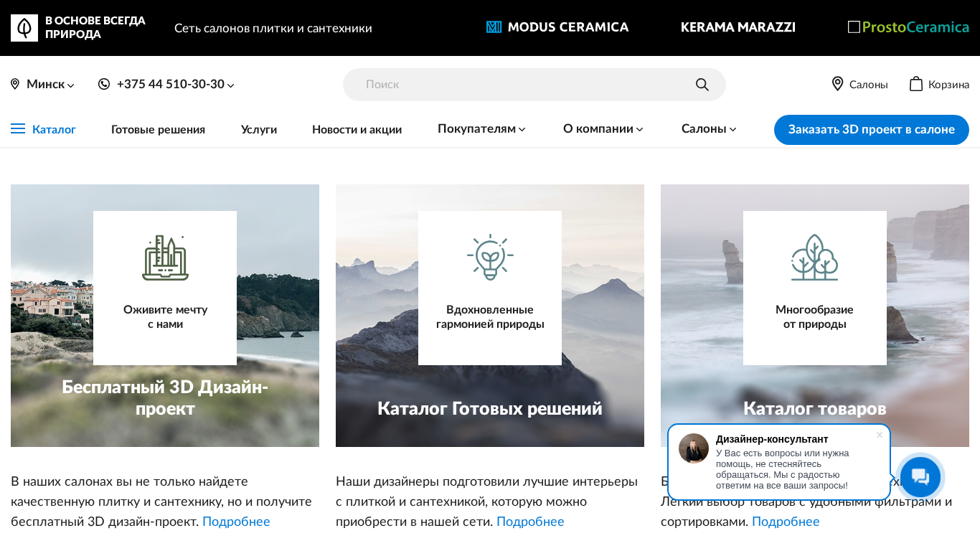Click the Салоны map pin icon
The height and width of the screenshot is (551, 980).
(837, 84)
